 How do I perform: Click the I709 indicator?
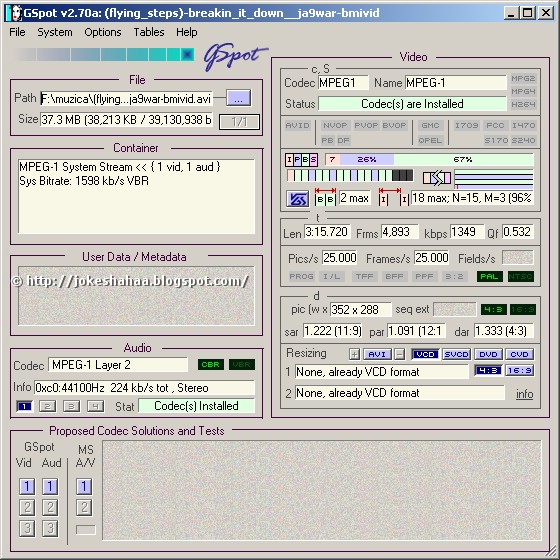(466, 125)
